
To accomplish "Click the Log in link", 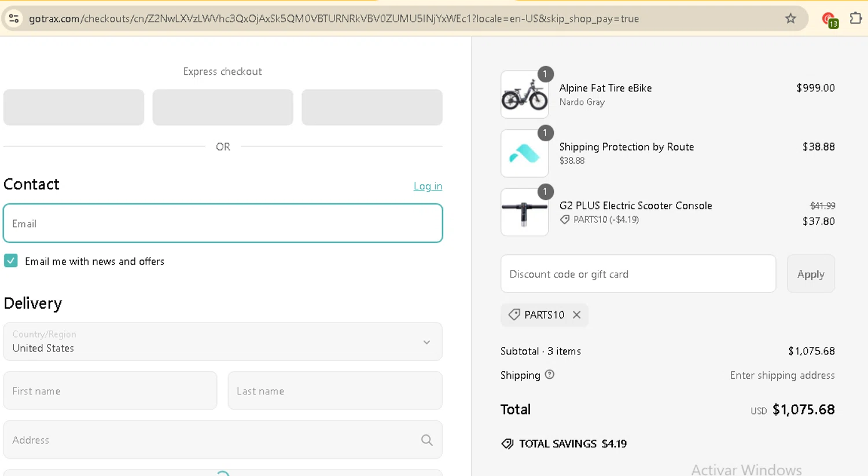I will pyautogui.click(x=428, y=186).
